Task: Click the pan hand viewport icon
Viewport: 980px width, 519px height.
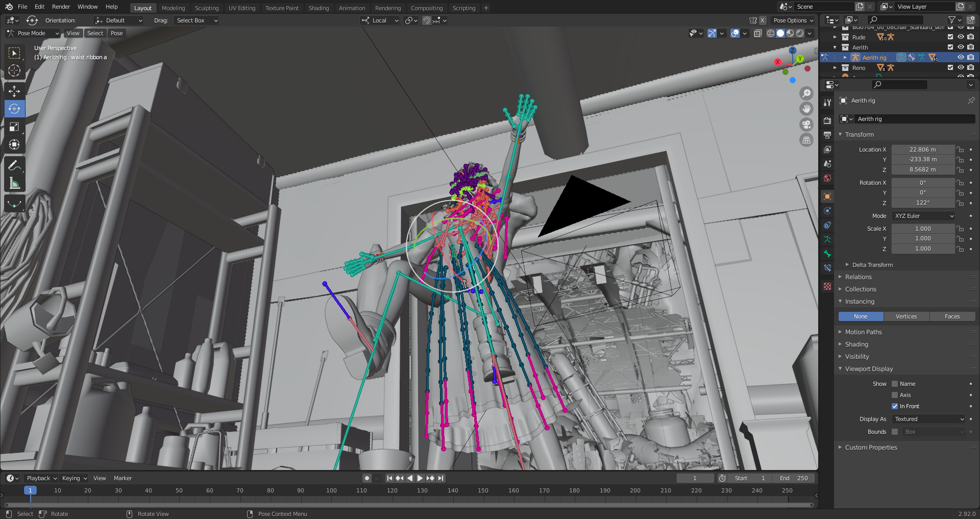Action: pos(806,109)
